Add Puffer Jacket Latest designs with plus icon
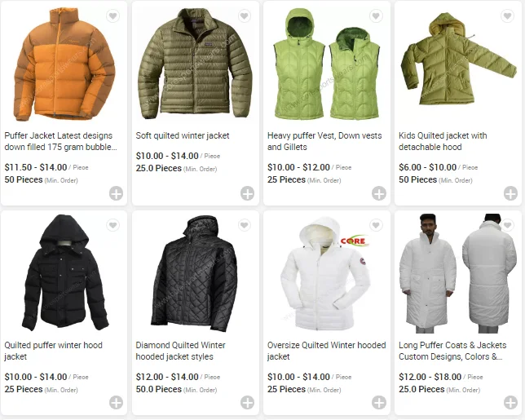Viewport: 525px width, 420px height. coord(117,193)
